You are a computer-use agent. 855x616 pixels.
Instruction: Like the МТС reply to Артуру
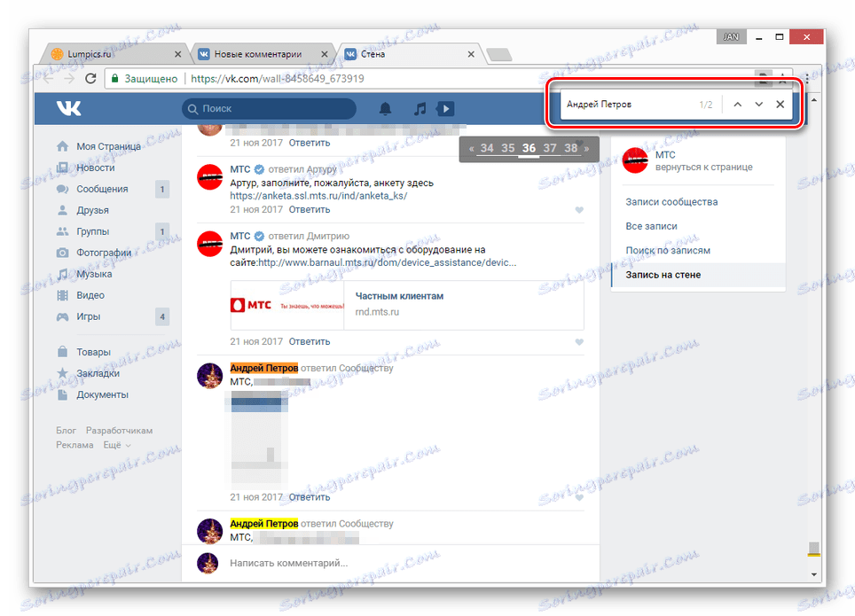579,210
